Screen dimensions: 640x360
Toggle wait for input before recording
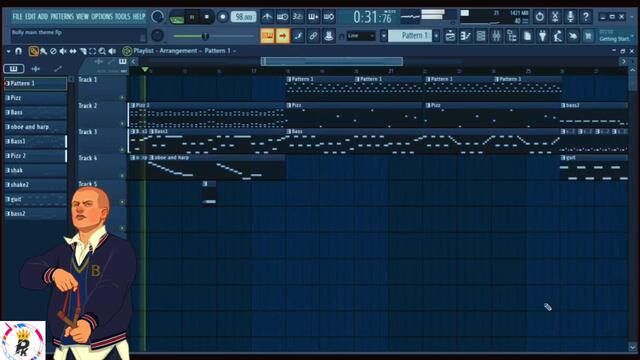(x=282, y=17)
